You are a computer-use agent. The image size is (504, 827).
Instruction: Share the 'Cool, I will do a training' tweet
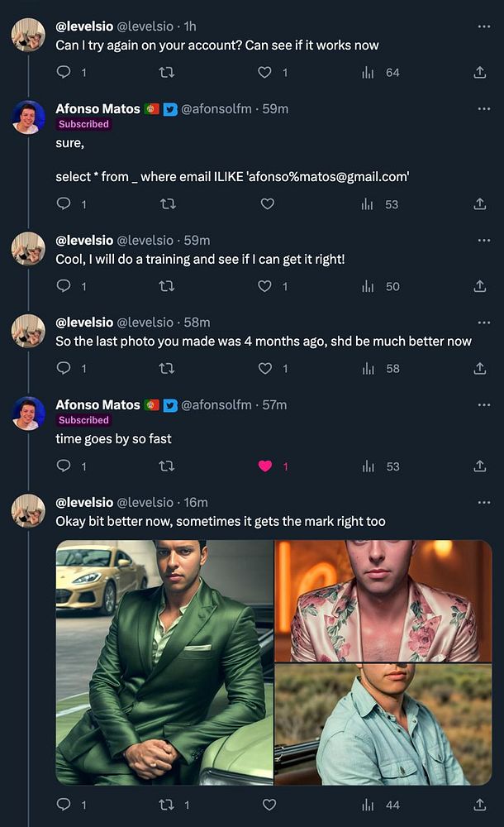tap(479, 286)
